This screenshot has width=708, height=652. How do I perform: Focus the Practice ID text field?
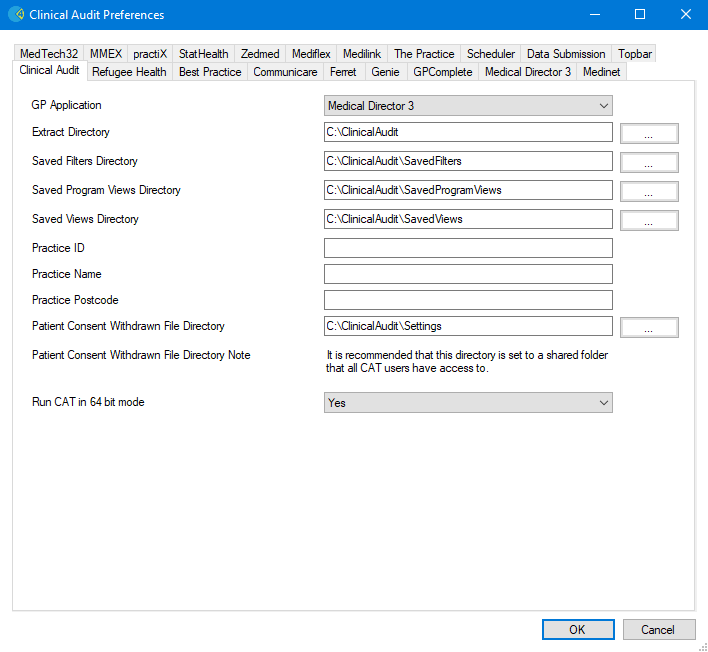468,248
